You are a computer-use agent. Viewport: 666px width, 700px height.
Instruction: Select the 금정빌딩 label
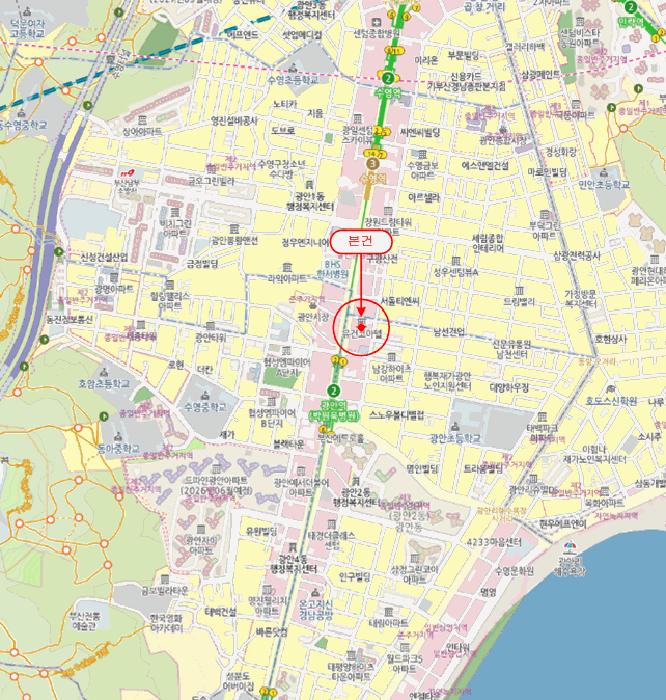[202, 264]
